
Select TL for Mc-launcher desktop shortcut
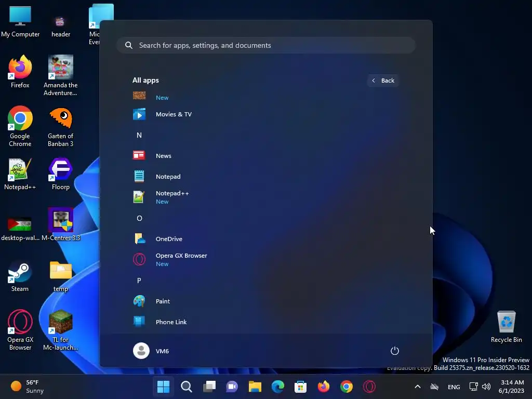[x=60, y=330]
